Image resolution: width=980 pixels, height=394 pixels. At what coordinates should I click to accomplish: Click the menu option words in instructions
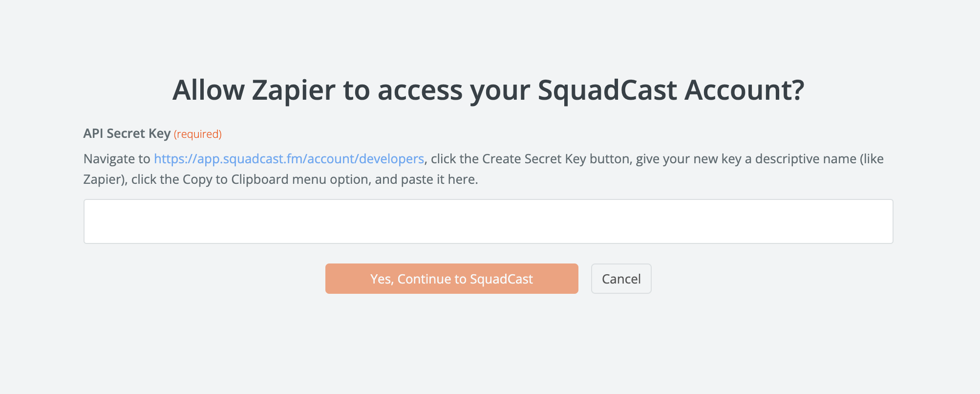[x=348, y=179]
